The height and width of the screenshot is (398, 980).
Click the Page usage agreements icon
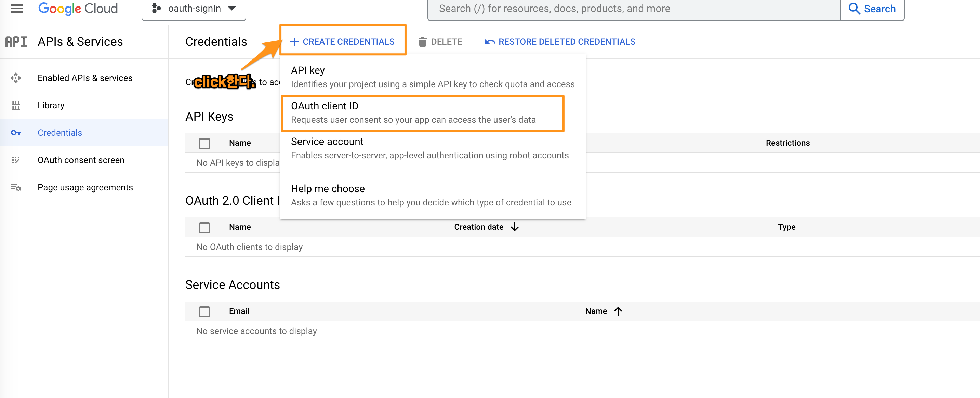pos(16,188)
